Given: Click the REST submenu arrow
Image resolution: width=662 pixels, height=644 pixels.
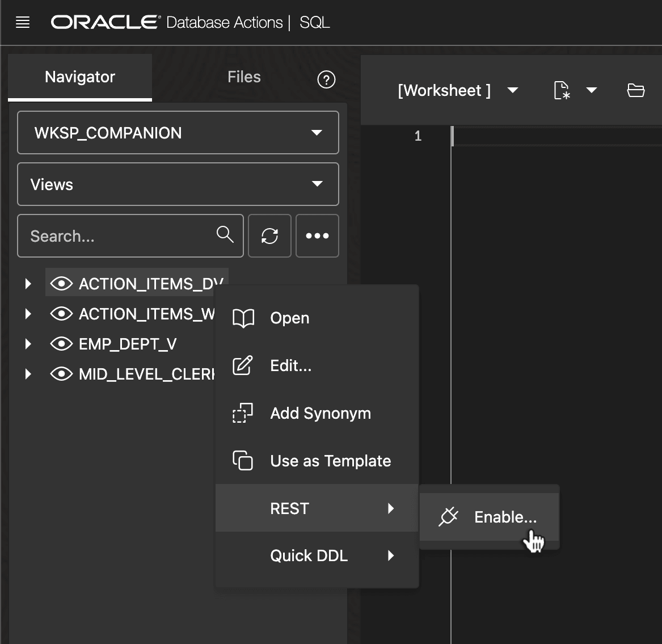Looking at the screenshot, I should pos(391,508).
